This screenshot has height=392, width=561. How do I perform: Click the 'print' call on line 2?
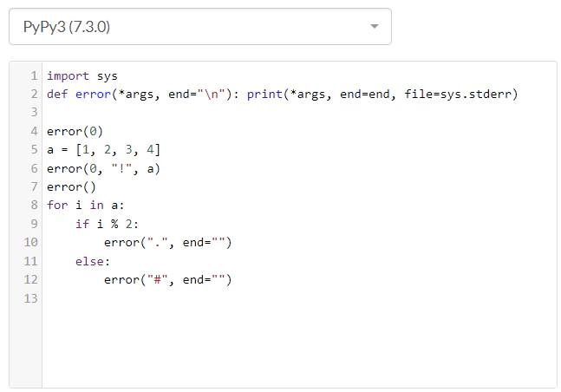(x=264, y=95)
